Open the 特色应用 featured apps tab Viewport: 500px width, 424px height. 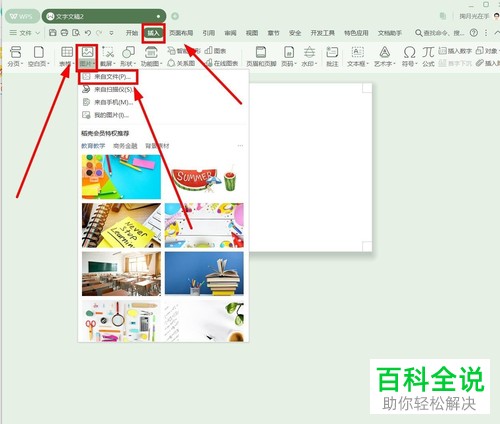pyautogui.click(x=356, y=33)
